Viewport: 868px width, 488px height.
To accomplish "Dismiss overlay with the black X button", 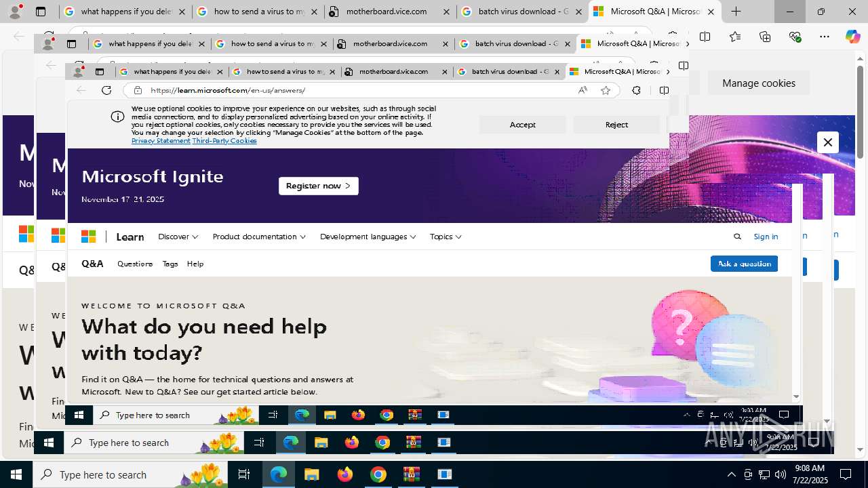I will click(x=827, y=142).
